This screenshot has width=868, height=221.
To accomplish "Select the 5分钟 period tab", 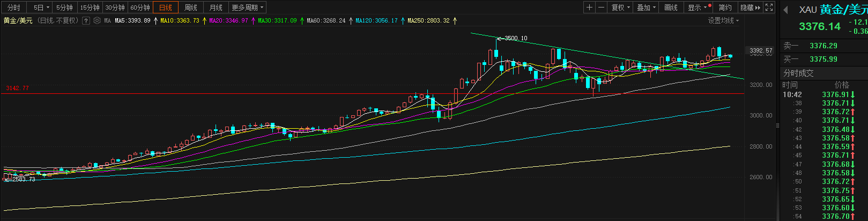I will pyautogui.click(x=65, y=8).
